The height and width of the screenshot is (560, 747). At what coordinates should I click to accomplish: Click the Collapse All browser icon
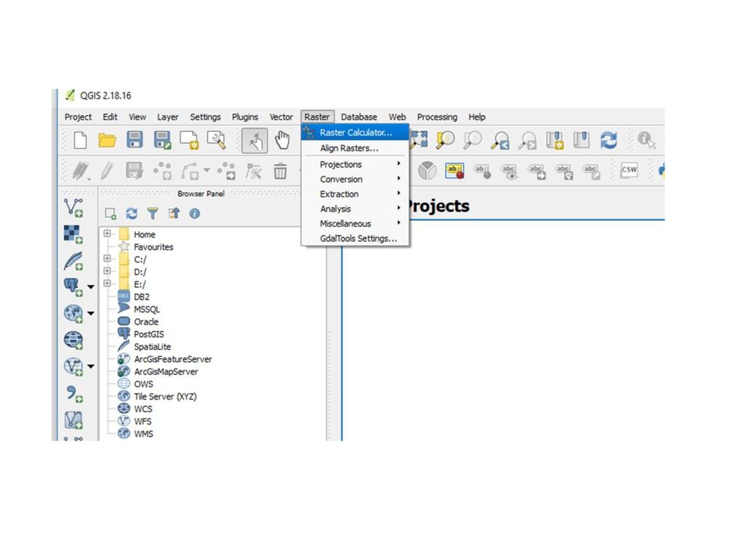[x=174, y=214]
